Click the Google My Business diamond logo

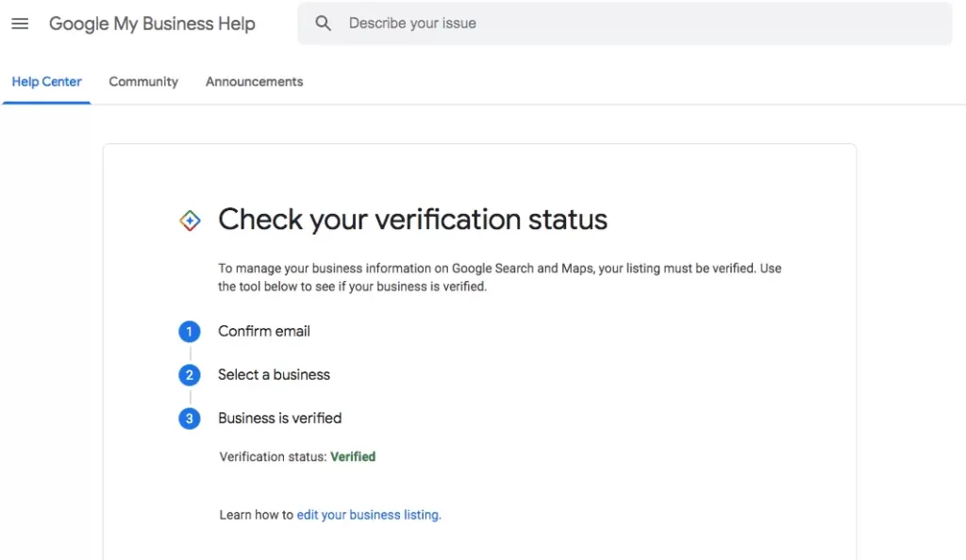[x=190, y=221]
